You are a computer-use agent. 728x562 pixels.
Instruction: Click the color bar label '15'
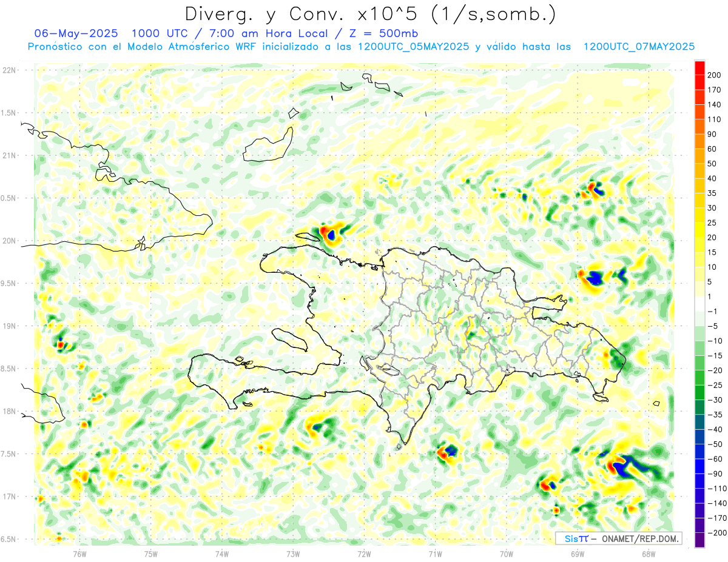(x=713, y=252)
